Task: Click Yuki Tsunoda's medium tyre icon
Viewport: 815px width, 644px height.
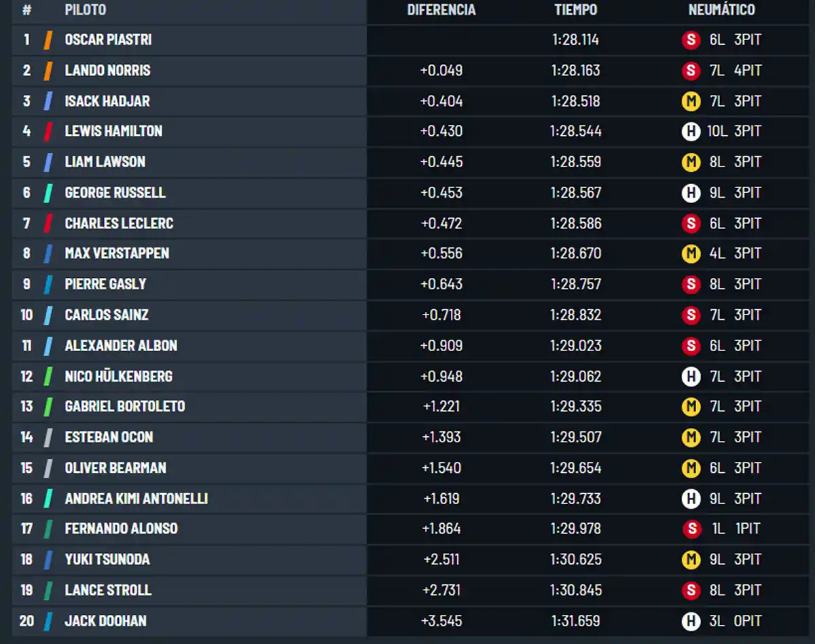Action: click(691, 560)
